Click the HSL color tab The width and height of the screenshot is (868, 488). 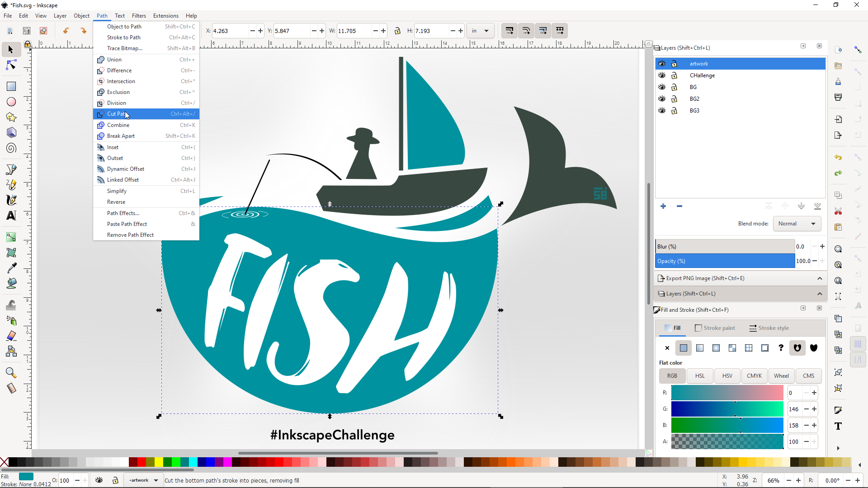point(700,375)
